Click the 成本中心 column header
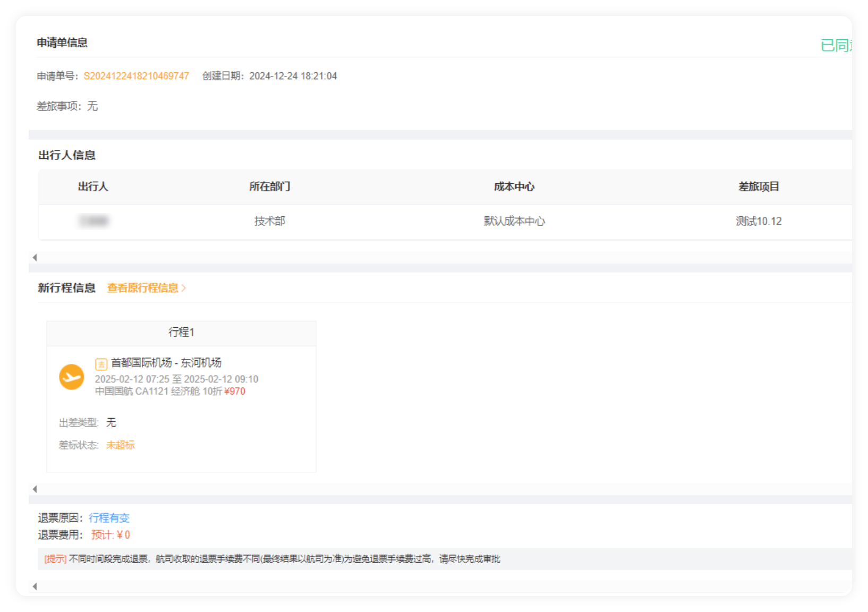Image resolution: width=868 pixels, height=612 pixels. click(x=514, y=187)
